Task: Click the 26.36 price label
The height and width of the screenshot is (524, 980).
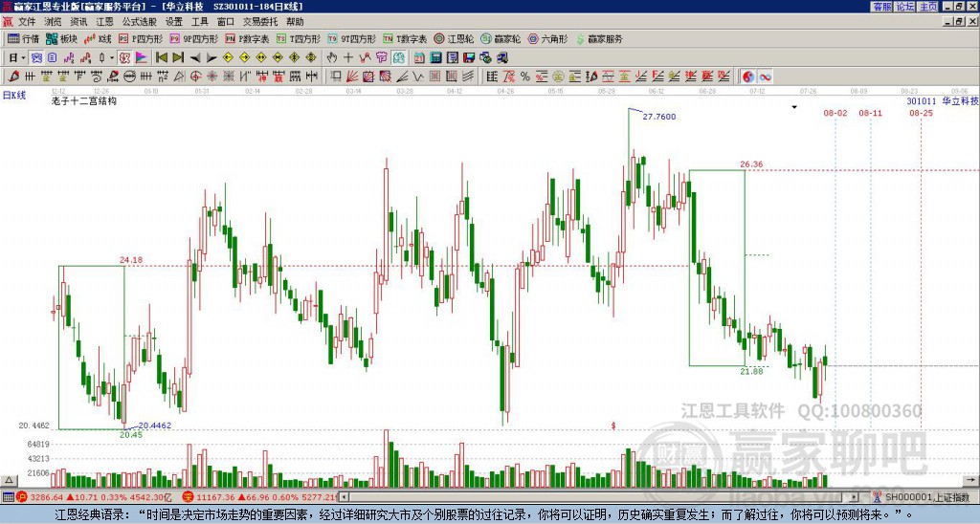Action: 751,164
